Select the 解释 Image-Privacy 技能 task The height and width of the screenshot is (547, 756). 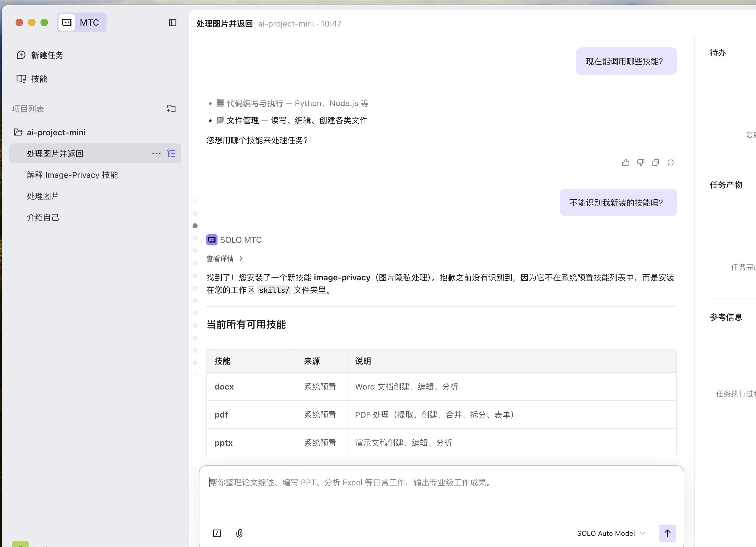tap(72, 175)
